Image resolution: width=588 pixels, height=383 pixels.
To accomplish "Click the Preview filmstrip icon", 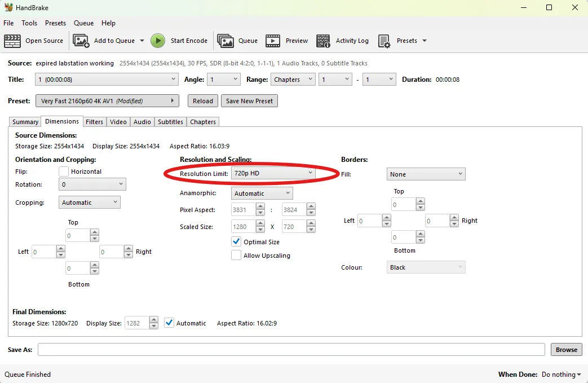I will [x=273, y=41].
